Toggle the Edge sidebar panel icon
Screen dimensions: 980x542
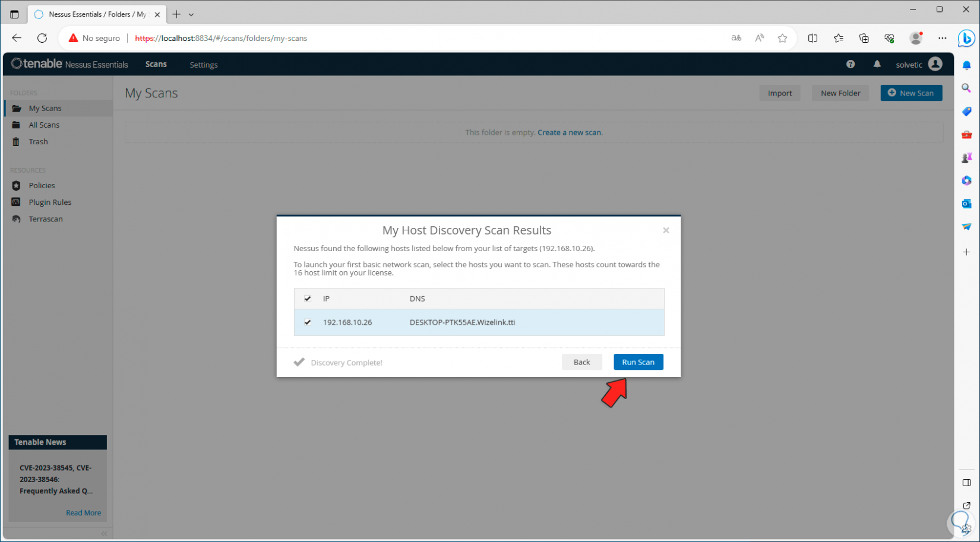(966, 483)
